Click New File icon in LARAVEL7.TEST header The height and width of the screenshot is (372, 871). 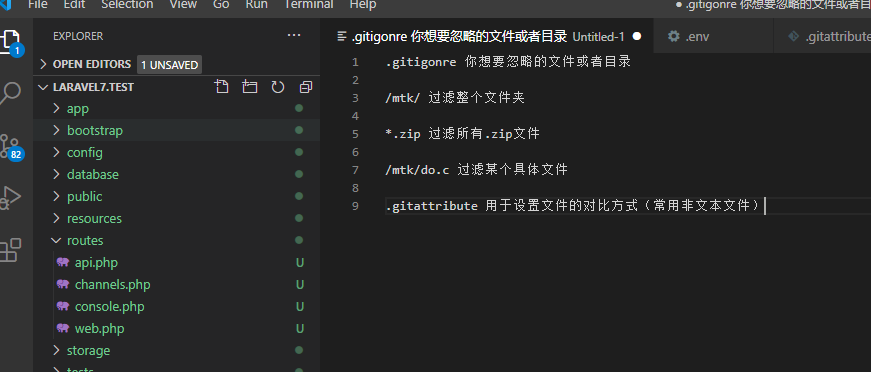pos(222,87)
